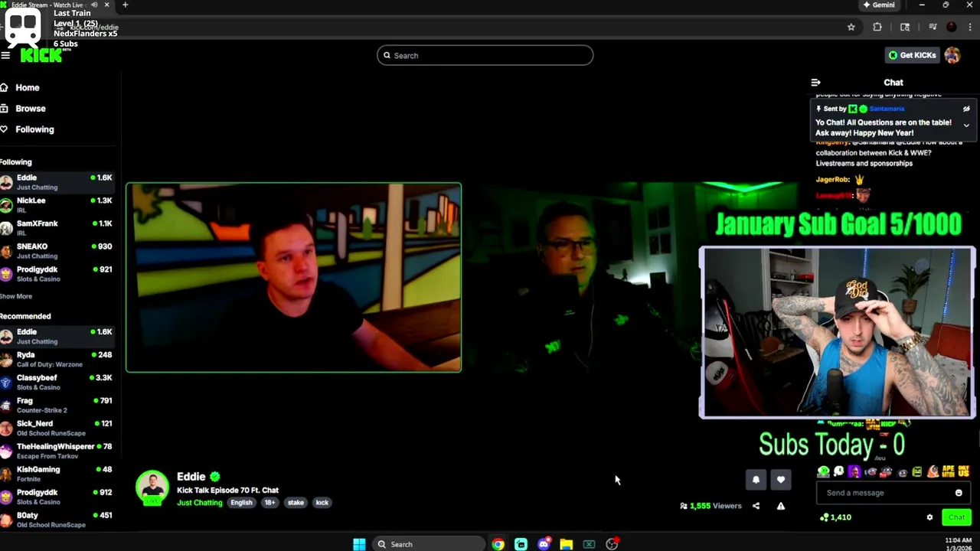Hide the pinned message via eye-slash icon

coord(966,109)
